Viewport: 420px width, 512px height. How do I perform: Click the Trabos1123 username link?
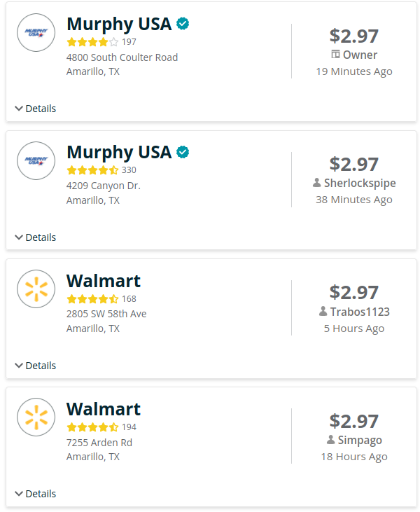[x=360, y=311]
